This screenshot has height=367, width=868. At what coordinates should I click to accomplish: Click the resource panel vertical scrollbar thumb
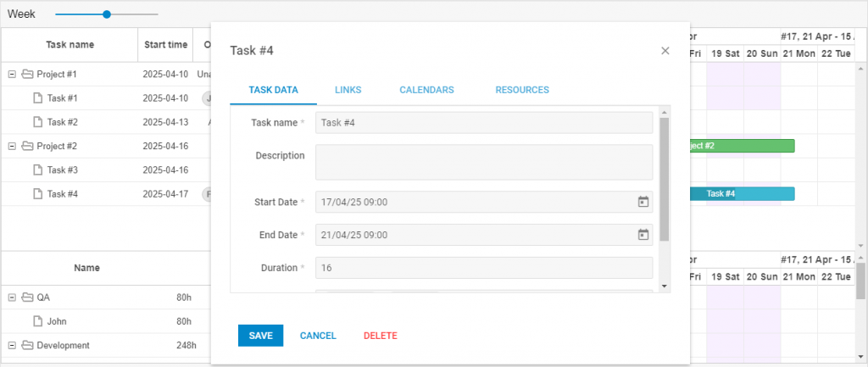tap(861, 281)
